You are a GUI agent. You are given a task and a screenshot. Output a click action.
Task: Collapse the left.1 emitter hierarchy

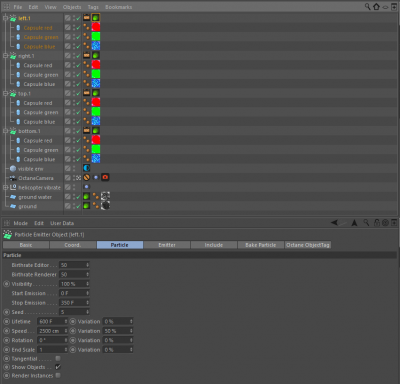pos(5,18)
